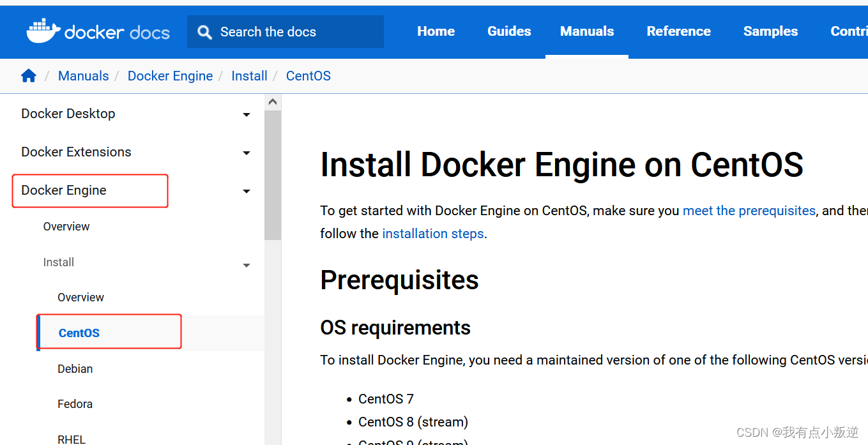Select Docker Extensions in sidebar
Viewport: 868px width, 445px height.
[x=76, y=152]
